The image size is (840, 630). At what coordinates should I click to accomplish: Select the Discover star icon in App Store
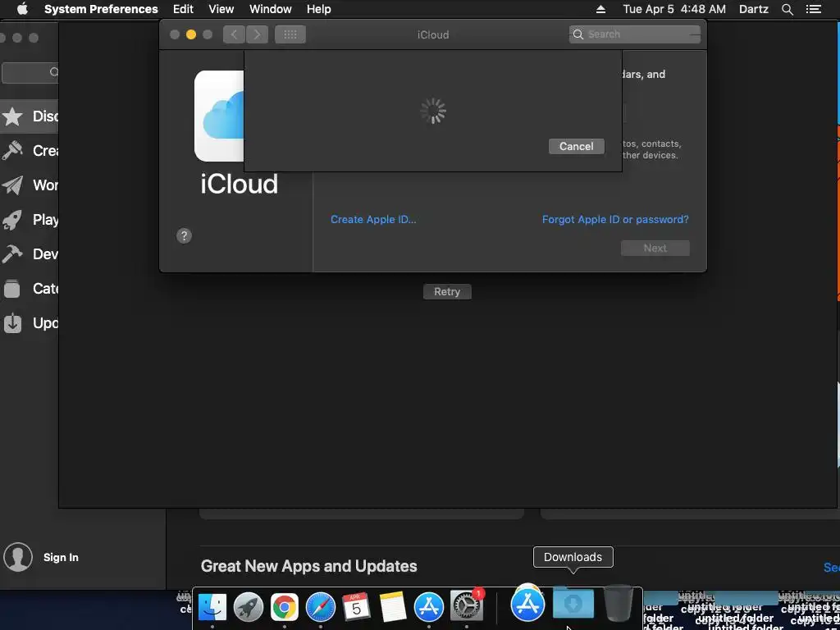(x=12, y=116)
